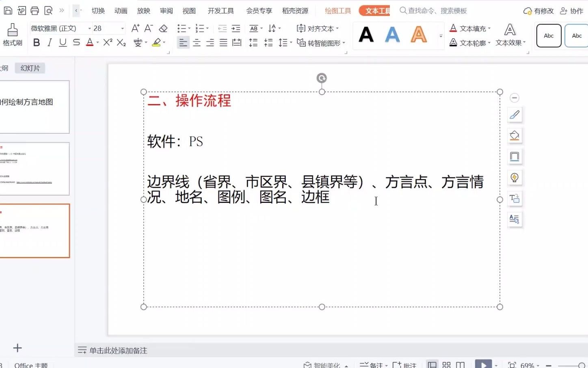Increase font size with A+ icon
Viewport: 588px width, 368px height.
coord(135,28)
